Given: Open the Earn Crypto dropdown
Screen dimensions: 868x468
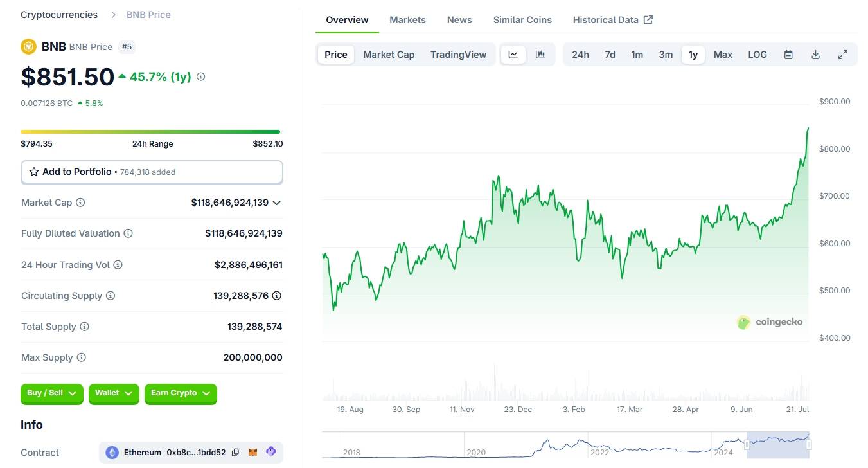Looking at the screenshot, I should coord(181,393).
